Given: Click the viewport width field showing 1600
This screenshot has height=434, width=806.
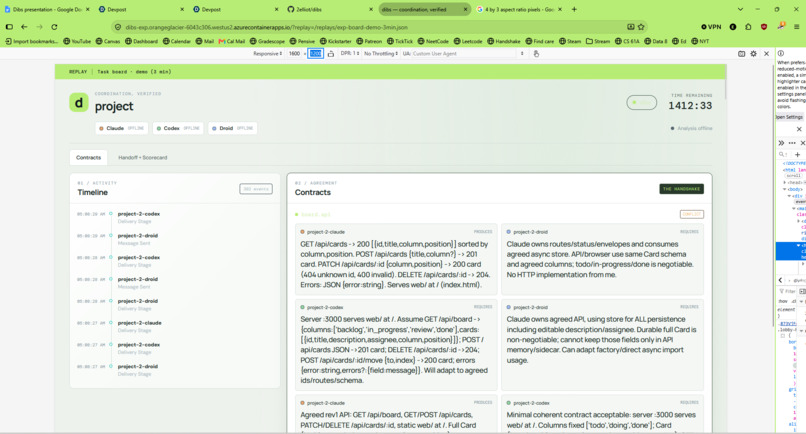Looking at the screenshot, I should [x=295, y=53].
